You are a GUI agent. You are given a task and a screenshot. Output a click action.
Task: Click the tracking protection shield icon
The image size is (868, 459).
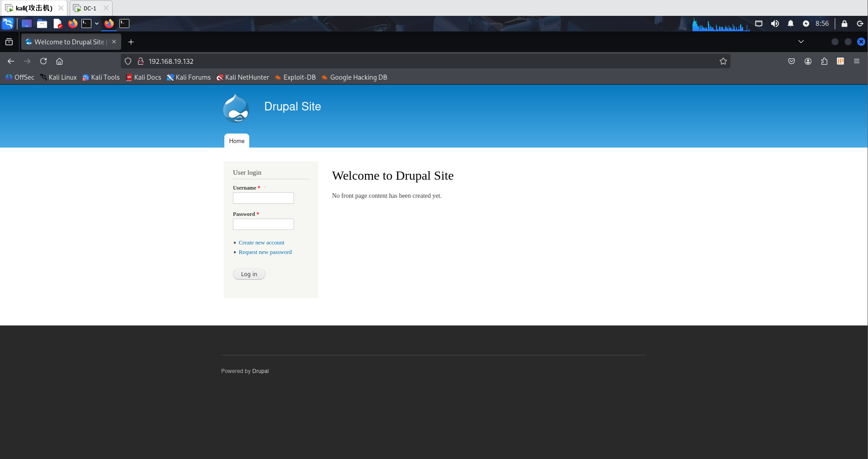coord(128,61)
